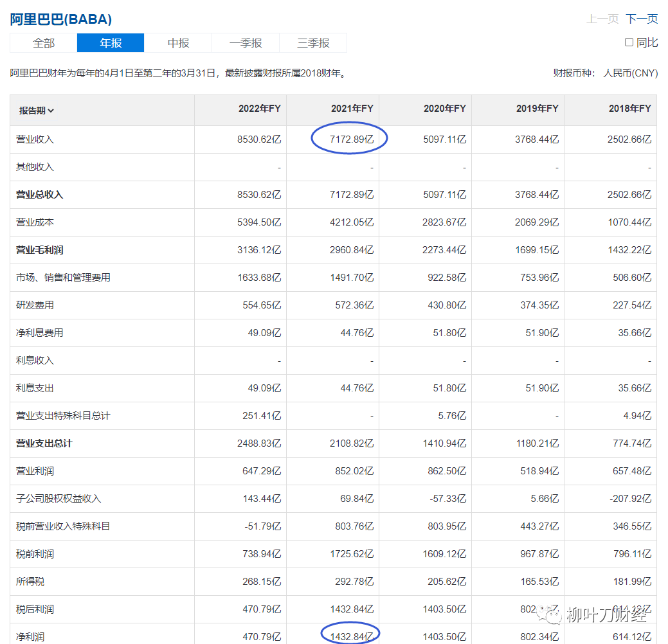Click the value 4.94亿
This screenshot has height=644, width=668.
coord(637,416)
